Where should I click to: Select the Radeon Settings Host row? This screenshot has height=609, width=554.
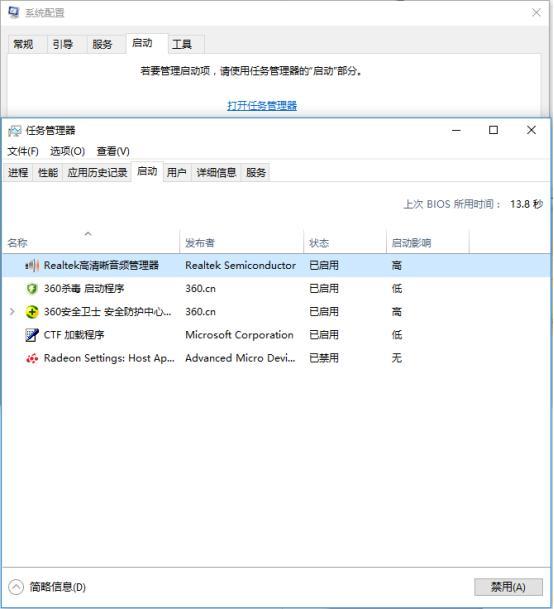coord(277,358)
